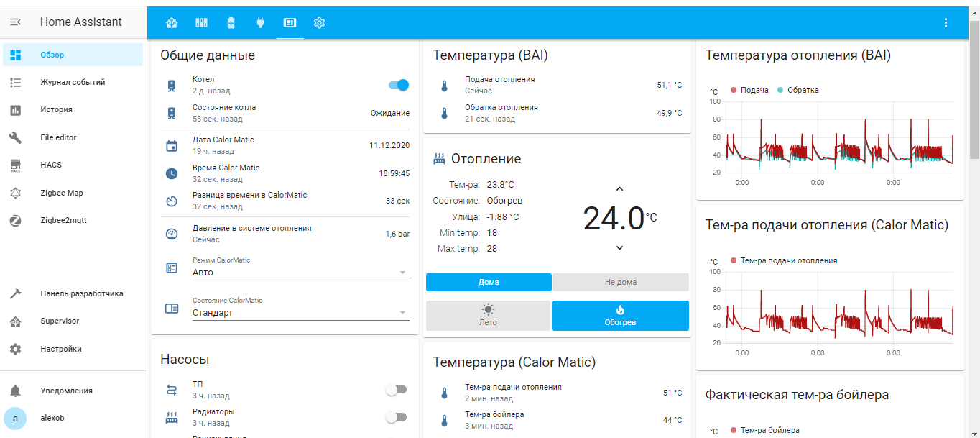980x438 pixels.
Task: Open the HACS sidebar icon
Action: (15, 165)
